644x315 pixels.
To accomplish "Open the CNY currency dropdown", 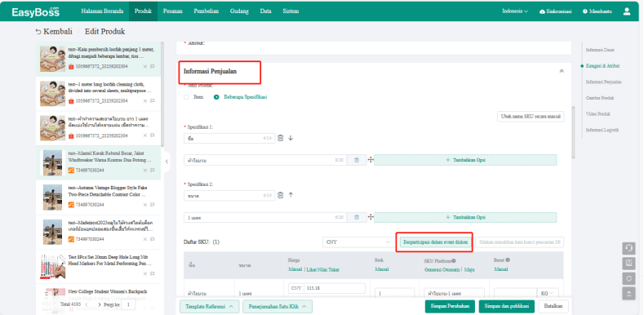I will pyautogui.click(x=358, y=242).
